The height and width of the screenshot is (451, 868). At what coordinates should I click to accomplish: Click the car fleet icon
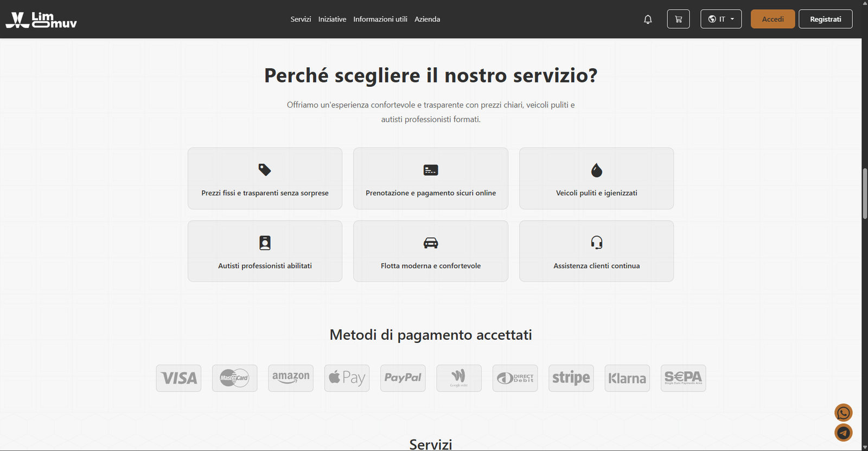(431, 243)
